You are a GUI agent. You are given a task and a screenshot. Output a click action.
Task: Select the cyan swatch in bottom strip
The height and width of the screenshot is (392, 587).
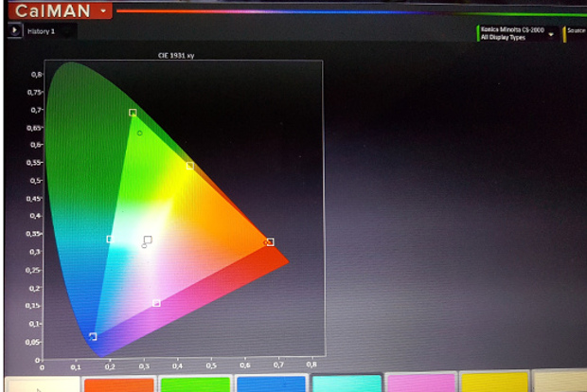pyautogui.click(x=347, y=384)
